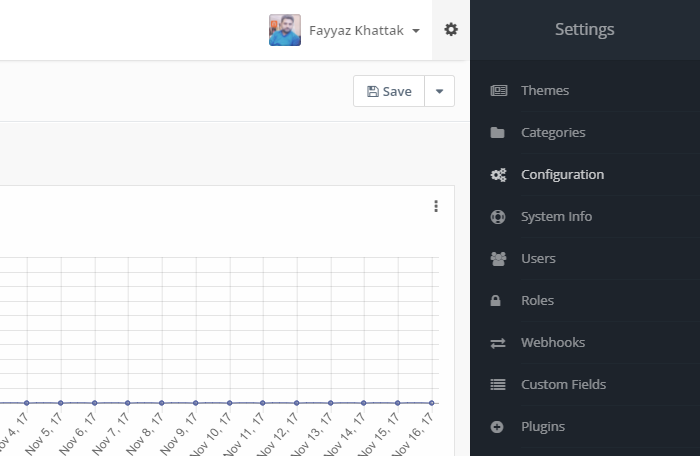Viewport: 700px width, 456px height.
Task: Open the Themes settings menu item
Action: 545,91
